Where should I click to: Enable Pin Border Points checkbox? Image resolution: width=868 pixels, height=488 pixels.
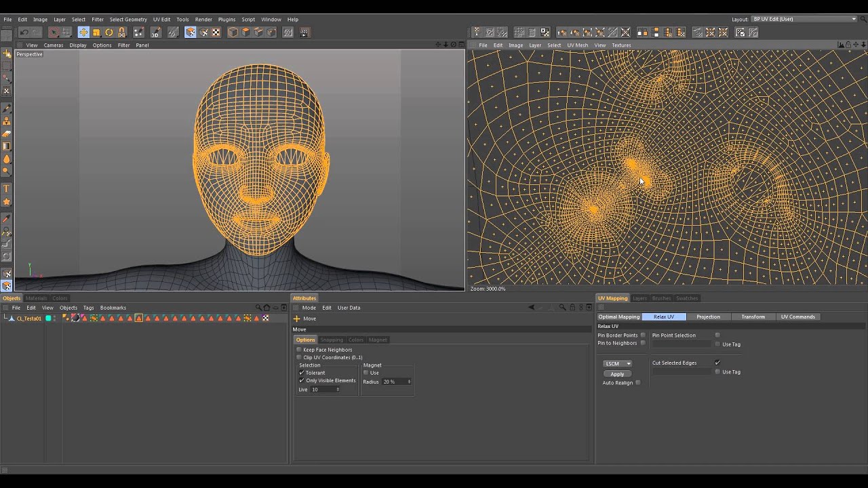tap(643, 335)
